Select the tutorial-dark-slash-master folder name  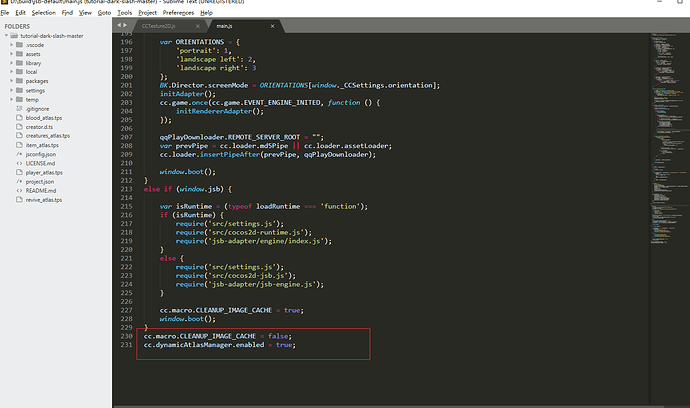52,36
